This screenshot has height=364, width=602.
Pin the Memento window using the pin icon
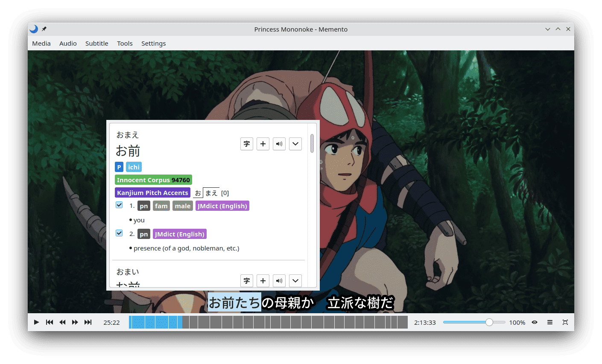[x=44, y=29]
